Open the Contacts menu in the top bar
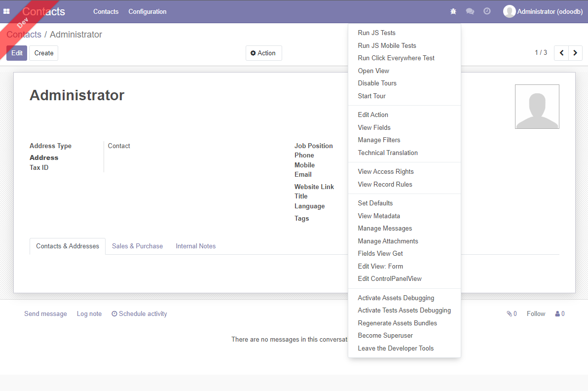The image size is (588, 391). pyautogui.click(x=106, y=11)
